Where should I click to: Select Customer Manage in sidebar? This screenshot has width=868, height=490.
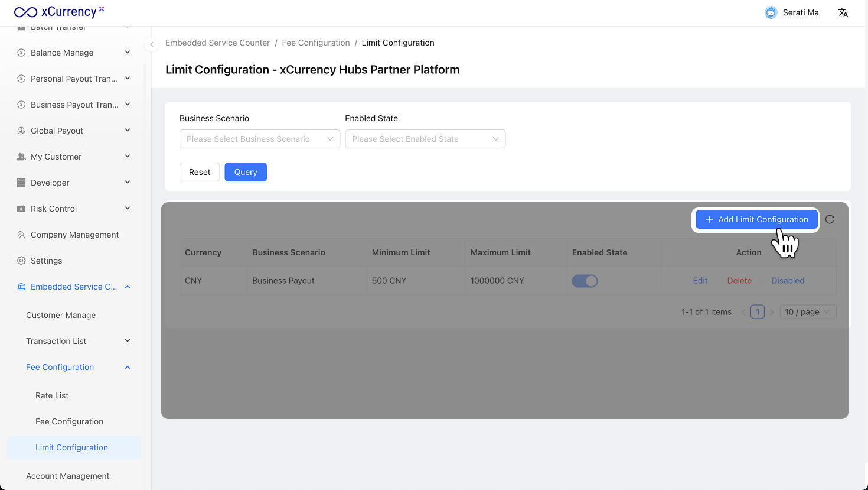click(x=61, y=315)
